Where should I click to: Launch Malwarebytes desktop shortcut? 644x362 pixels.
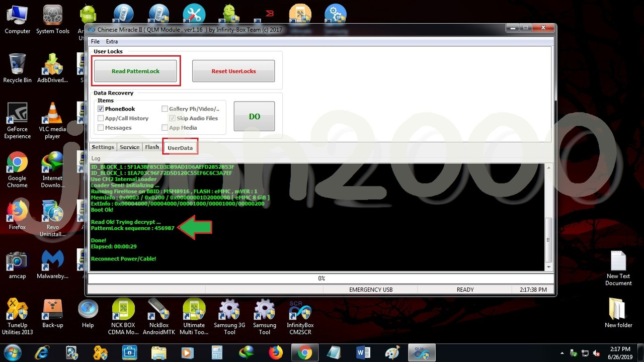52,265
